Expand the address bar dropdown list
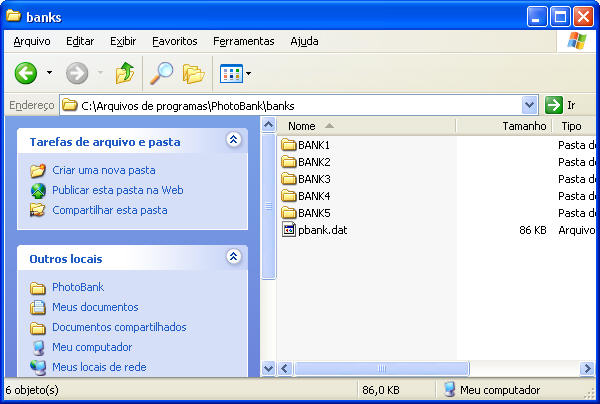Image resolution: width=600 pixels, height=404 pixels. [x=529, y=105]
